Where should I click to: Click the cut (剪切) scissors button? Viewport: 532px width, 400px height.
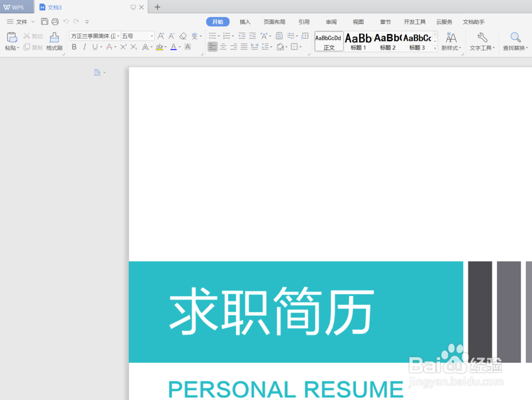(33, 36)
